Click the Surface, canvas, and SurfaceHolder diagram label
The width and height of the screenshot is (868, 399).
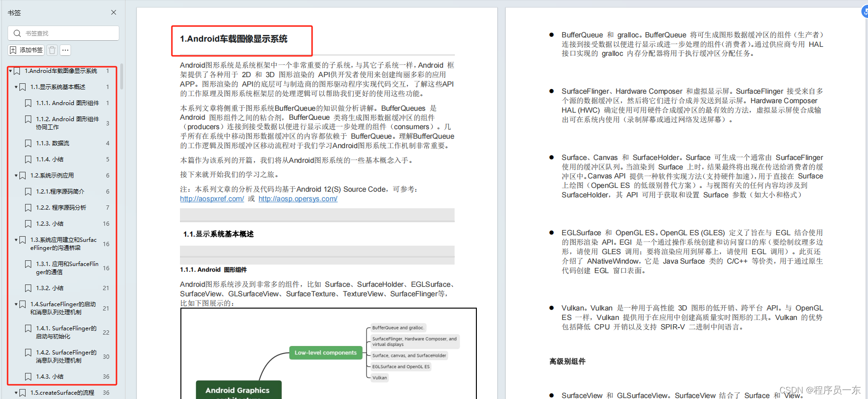pos(409,355)
